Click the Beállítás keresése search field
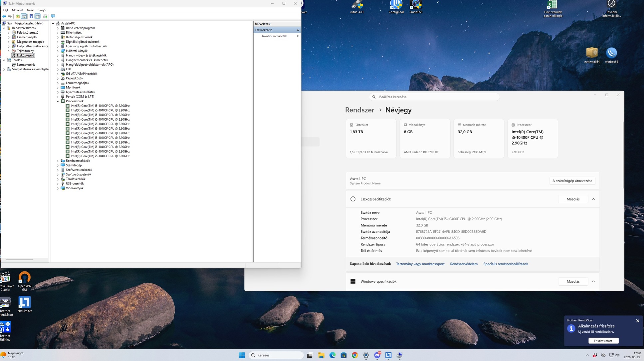This screenshot has width=644, height=361. click(x=434, y=97)
